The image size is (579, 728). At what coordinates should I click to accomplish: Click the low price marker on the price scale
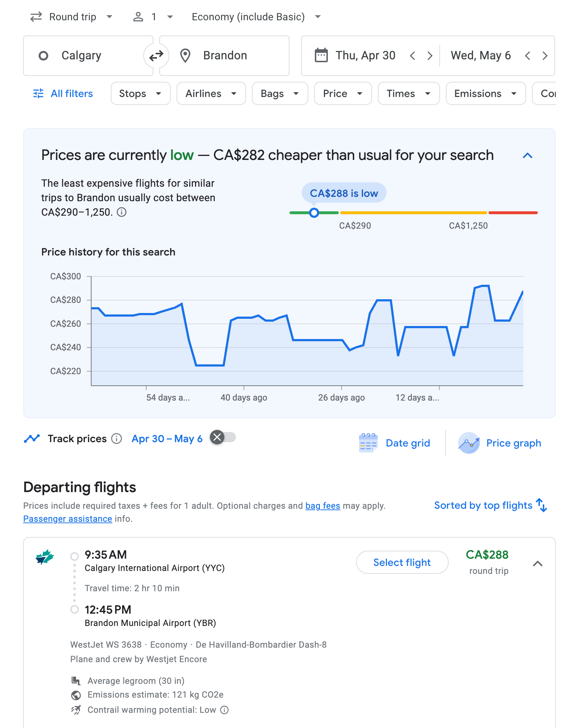314,213
